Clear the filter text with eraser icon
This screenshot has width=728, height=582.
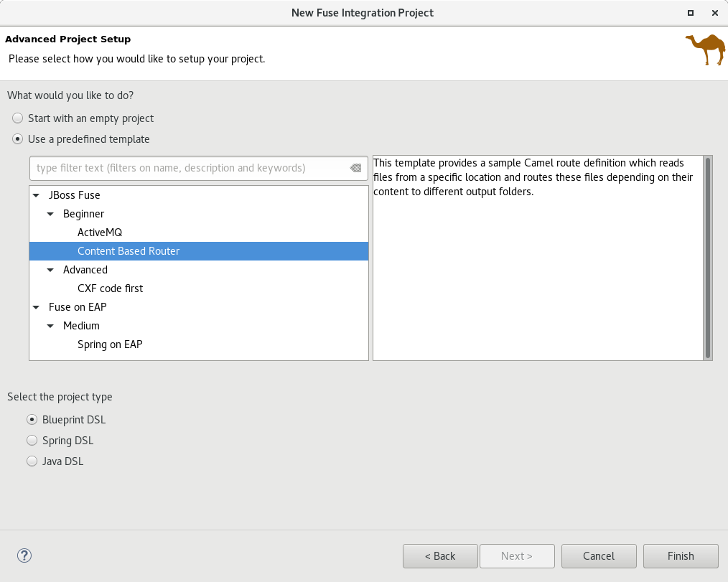click(355, 168)
